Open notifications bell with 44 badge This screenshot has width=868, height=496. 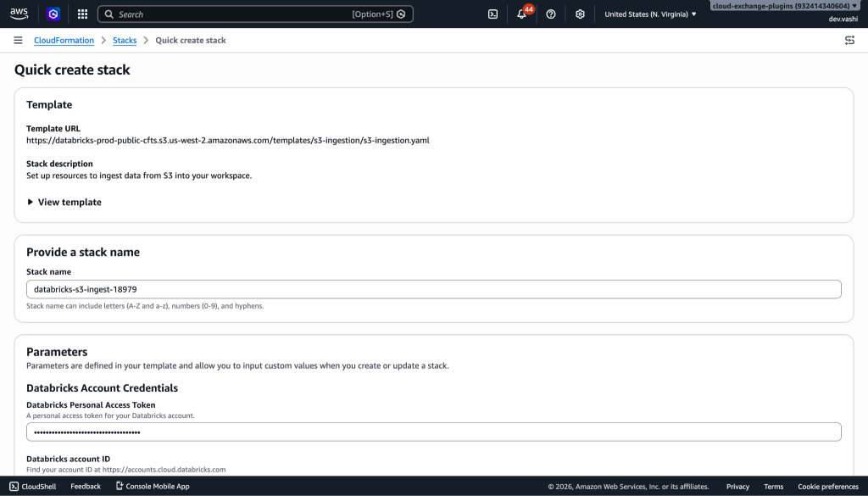point(522,14)
